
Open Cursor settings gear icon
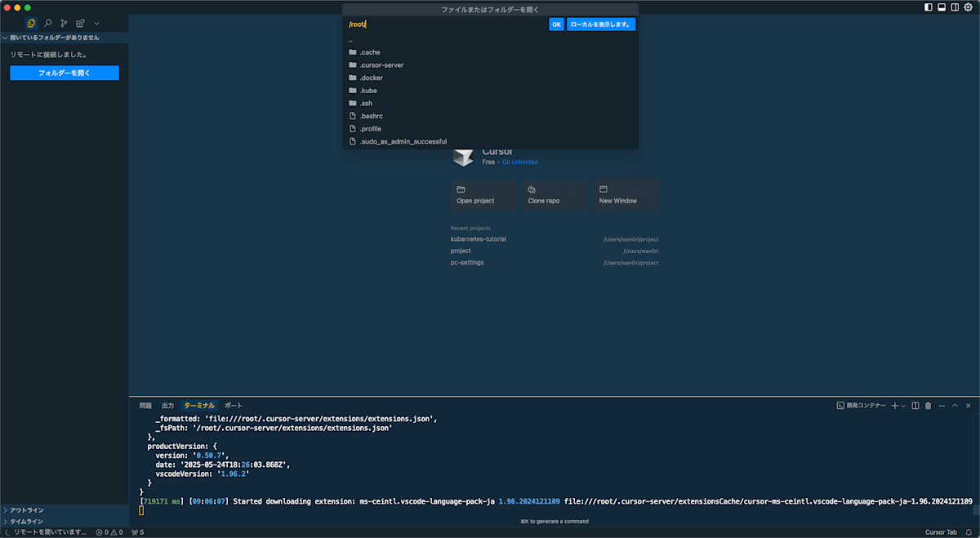[x=969, y=7]
